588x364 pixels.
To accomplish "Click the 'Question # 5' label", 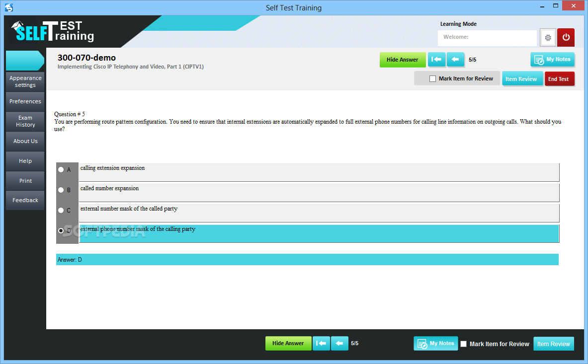I will tap(70, 114).
